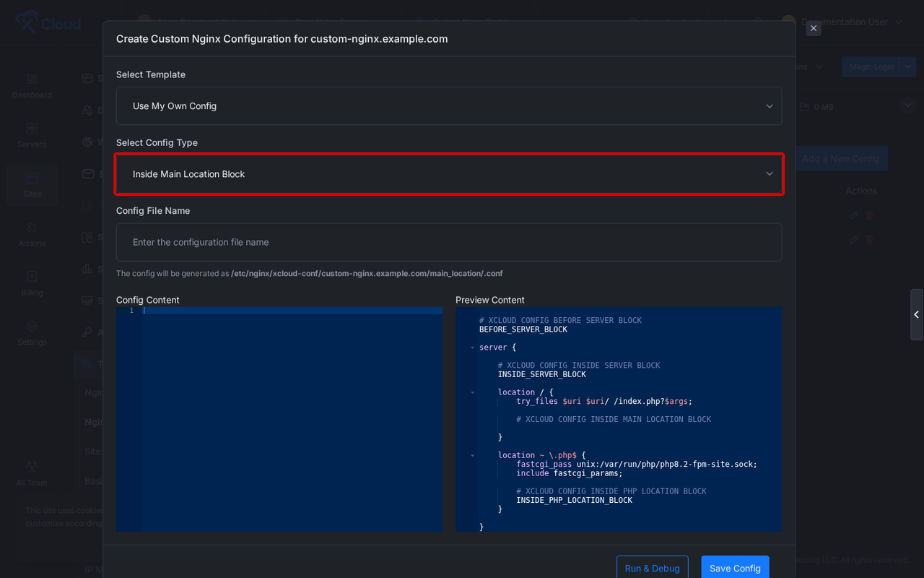Open the Addons menu label
Screen dimensions: 924x578
coord(32,243)
